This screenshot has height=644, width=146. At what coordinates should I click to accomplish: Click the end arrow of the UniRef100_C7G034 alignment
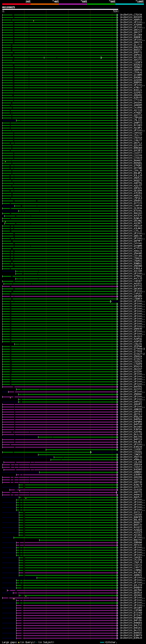[x=117, y=15]
